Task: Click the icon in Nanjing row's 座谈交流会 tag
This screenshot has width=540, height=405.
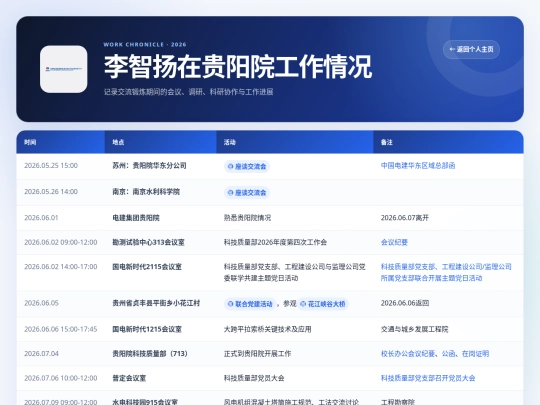Action: (230, 193)
